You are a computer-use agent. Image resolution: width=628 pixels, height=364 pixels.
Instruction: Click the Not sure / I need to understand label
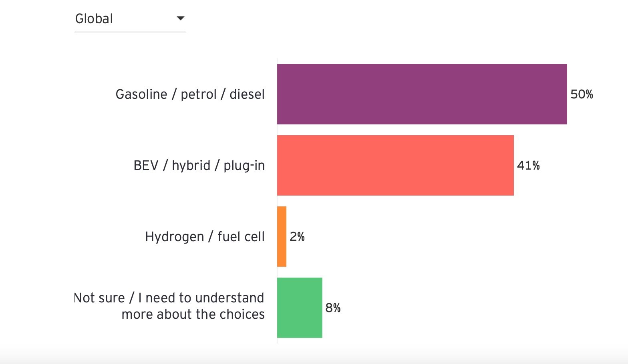(x=169, y=298)
